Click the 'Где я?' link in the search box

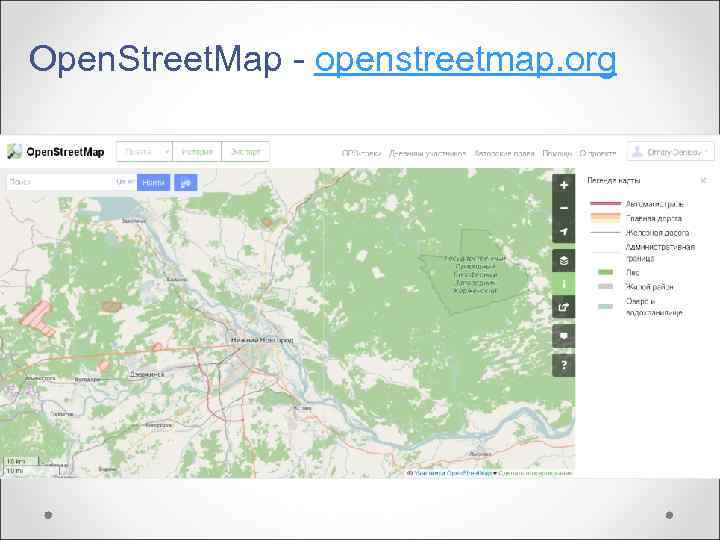coord(125,182)
